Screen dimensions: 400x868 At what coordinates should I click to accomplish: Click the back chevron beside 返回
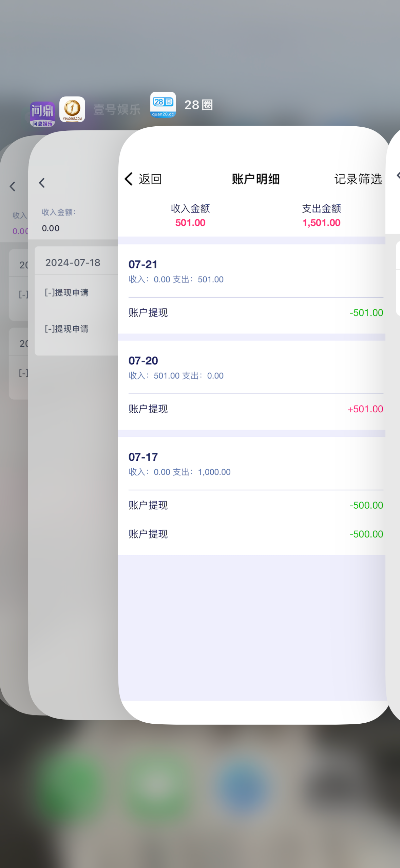129,179
